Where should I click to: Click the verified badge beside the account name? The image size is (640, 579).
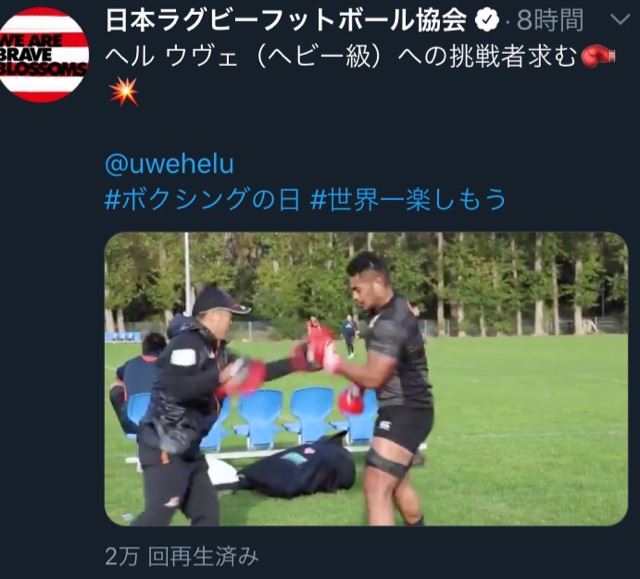coord(487,20)
